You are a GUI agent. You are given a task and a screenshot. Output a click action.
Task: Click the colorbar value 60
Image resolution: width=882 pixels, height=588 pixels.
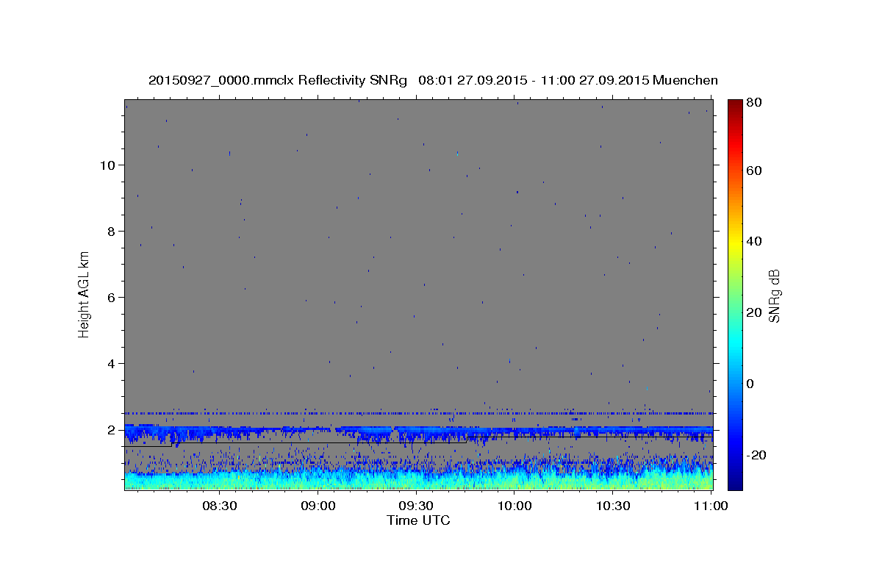[755, 171]
